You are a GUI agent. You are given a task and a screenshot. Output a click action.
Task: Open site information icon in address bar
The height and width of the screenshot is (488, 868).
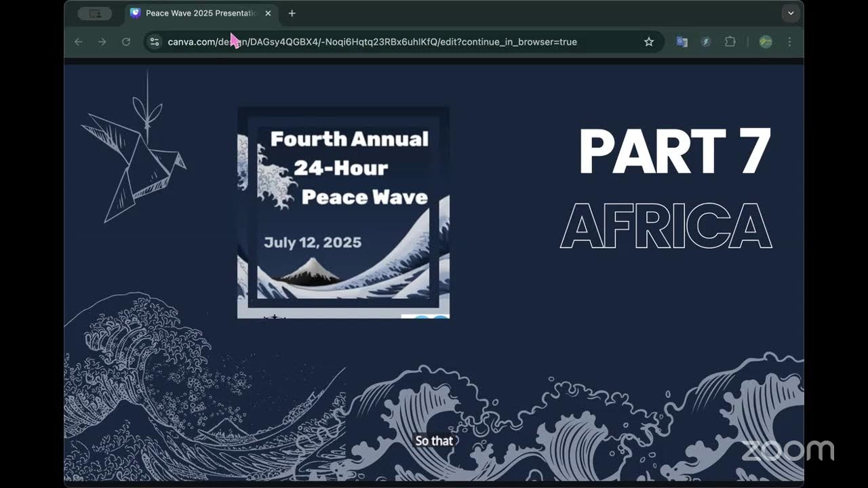click(x=155, y=42)
